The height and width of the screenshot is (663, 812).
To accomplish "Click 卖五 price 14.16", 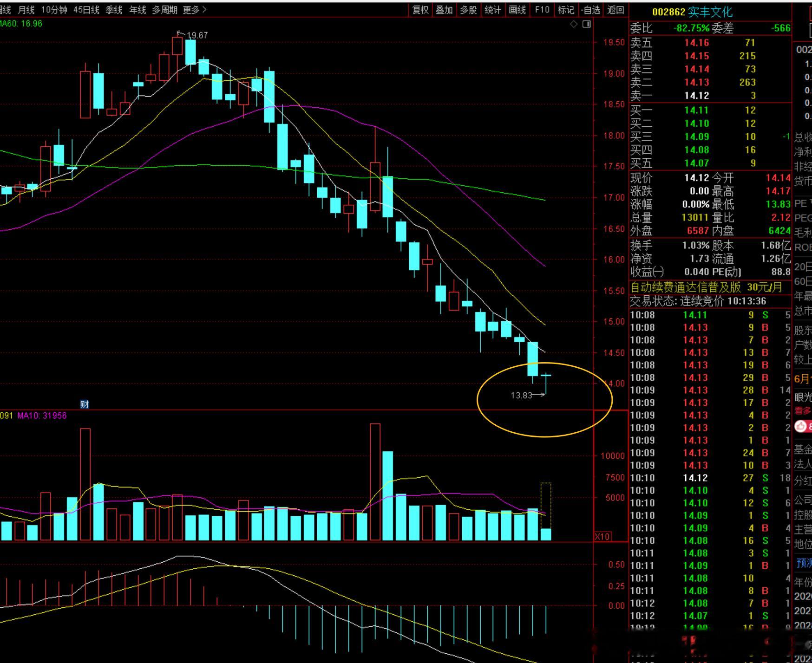I will 696,43.
